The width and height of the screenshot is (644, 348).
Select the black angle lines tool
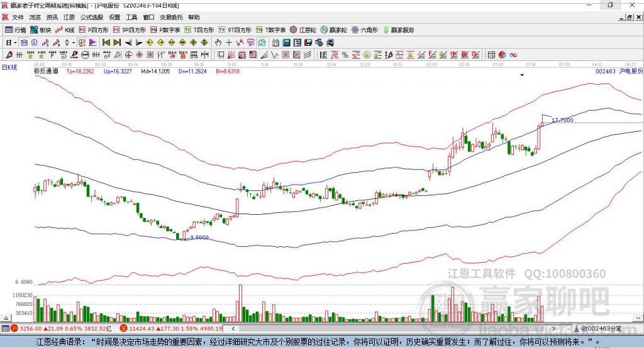click(x=264, y=55)
